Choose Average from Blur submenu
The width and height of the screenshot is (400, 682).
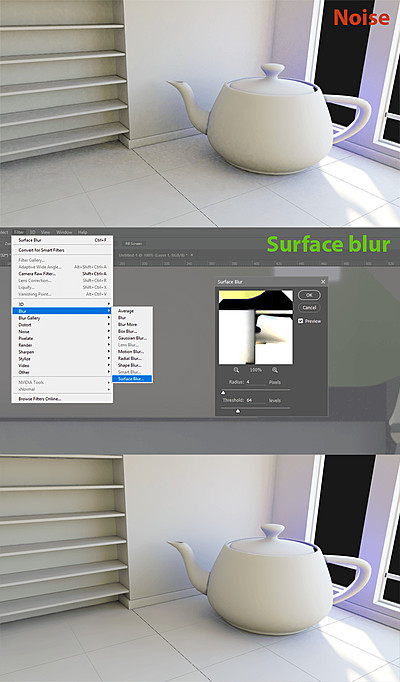(132, 311)
